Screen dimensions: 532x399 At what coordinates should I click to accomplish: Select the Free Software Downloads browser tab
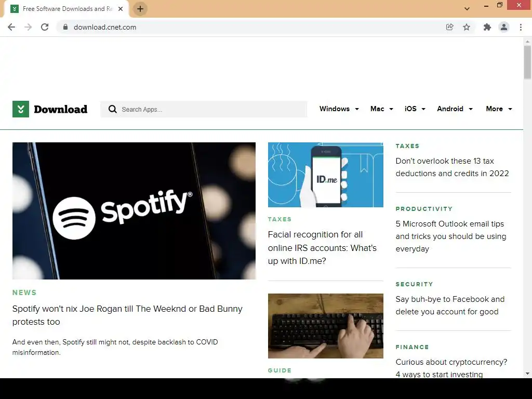66,9
